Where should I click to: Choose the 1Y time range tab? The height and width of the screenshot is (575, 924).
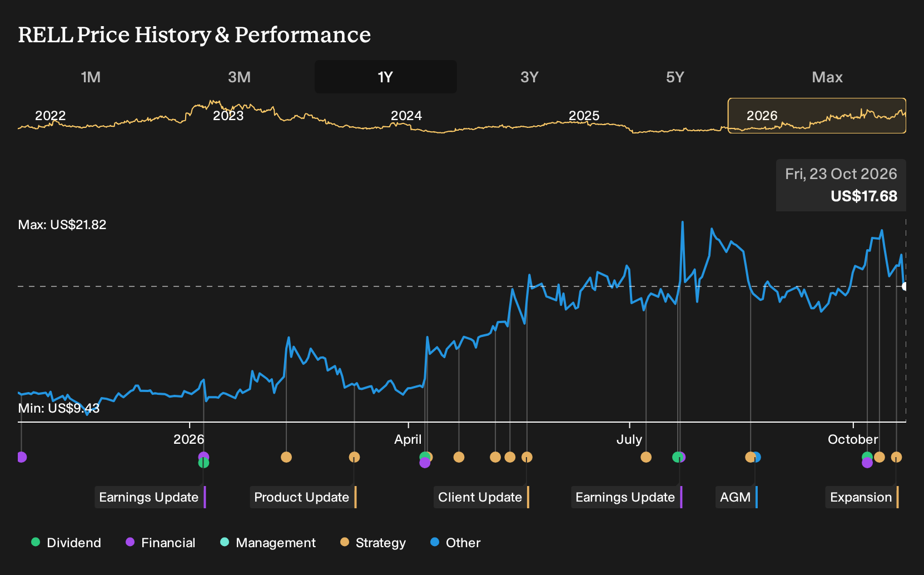pos(386,77)
